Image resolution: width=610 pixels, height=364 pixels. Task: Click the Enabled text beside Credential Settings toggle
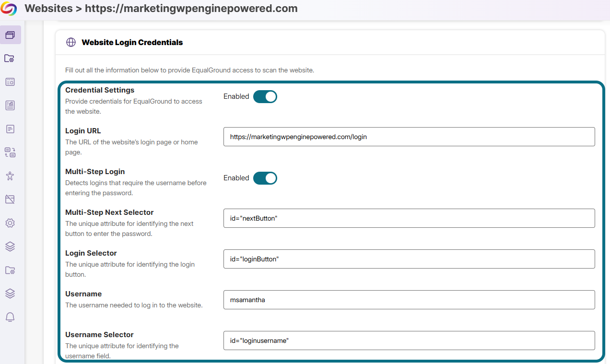[236, 96]
